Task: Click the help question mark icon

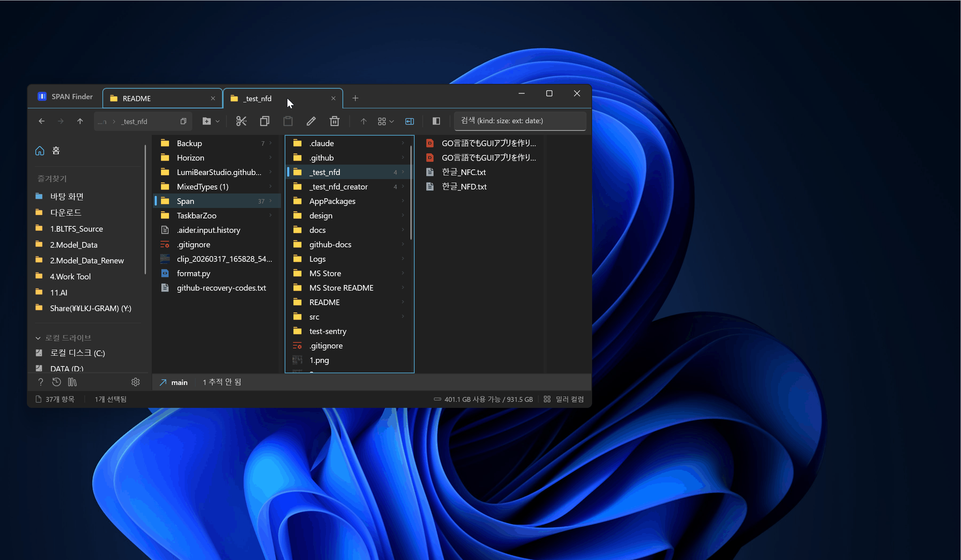Action: [41, 382]
